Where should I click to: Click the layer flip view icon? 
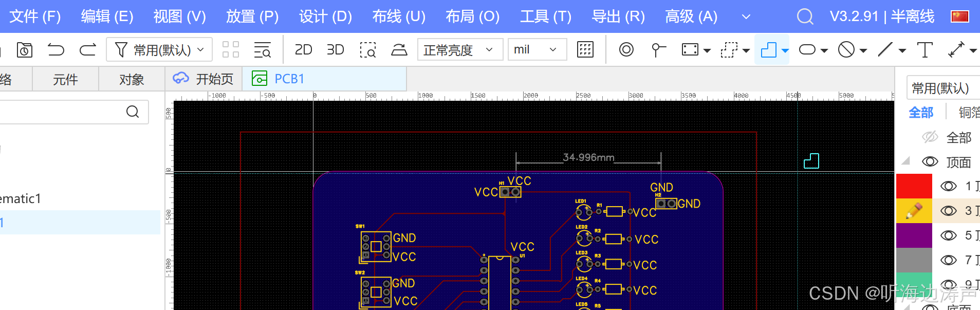[x=399, y=50]
